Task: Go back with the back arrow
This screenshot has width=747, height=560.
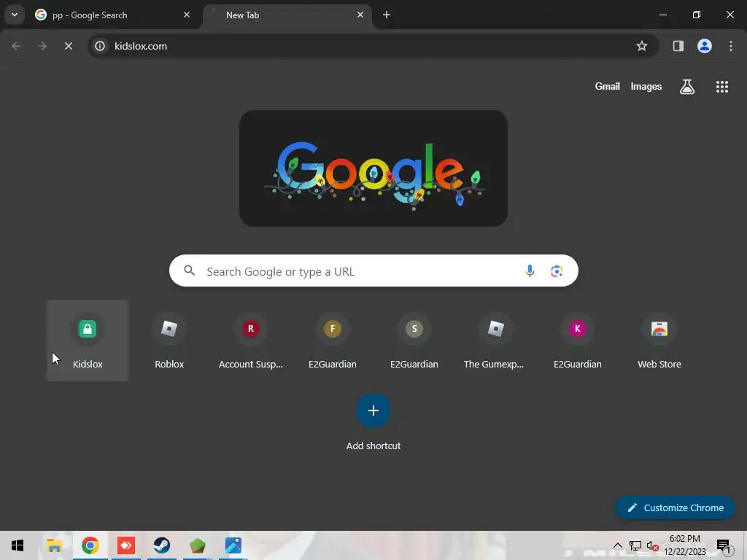Action: coord(16,46)
